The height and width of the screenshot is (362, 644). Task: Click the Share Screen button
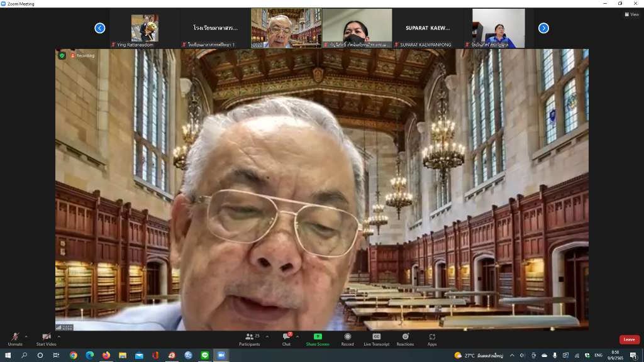click(318, 339)
